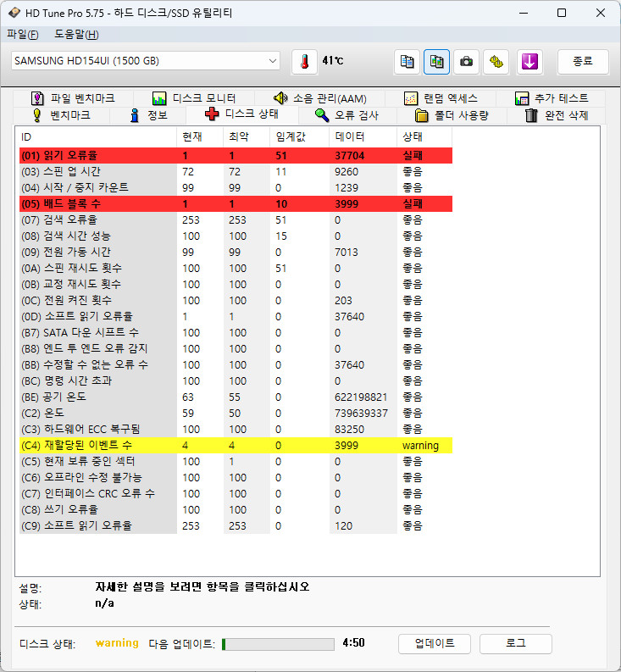The width and height of the screenshot is (621, 672).
Task: Select the (09) 전원 가동 시간 row
Action: (x=236, y=252)
